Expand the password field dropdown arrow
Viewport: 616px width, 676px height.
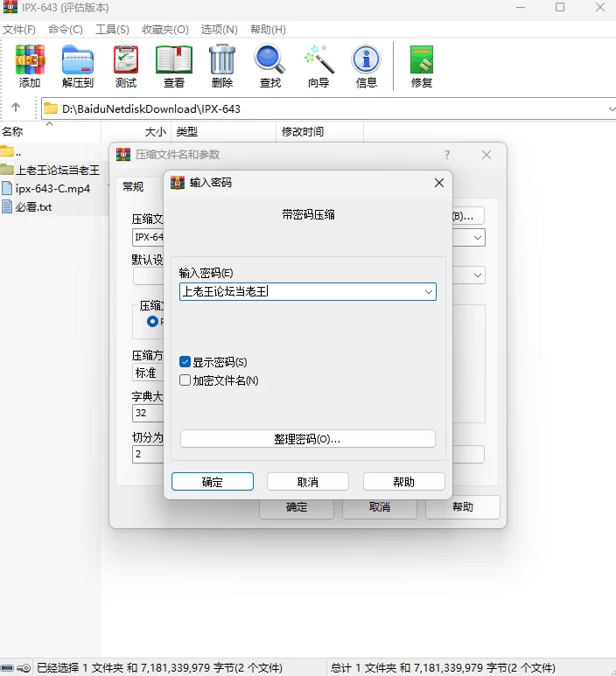coord(429,292)
